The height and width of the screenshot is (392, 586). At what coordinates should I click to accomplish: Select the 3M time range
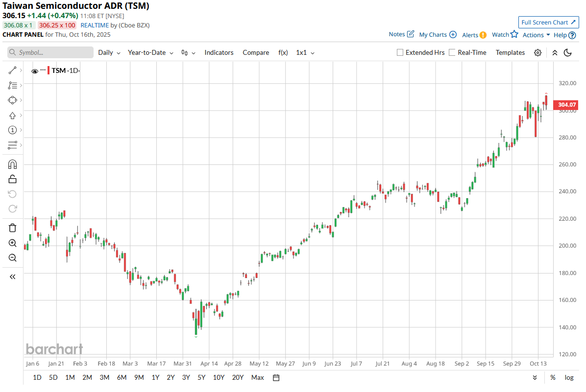(x=104, y=378)
